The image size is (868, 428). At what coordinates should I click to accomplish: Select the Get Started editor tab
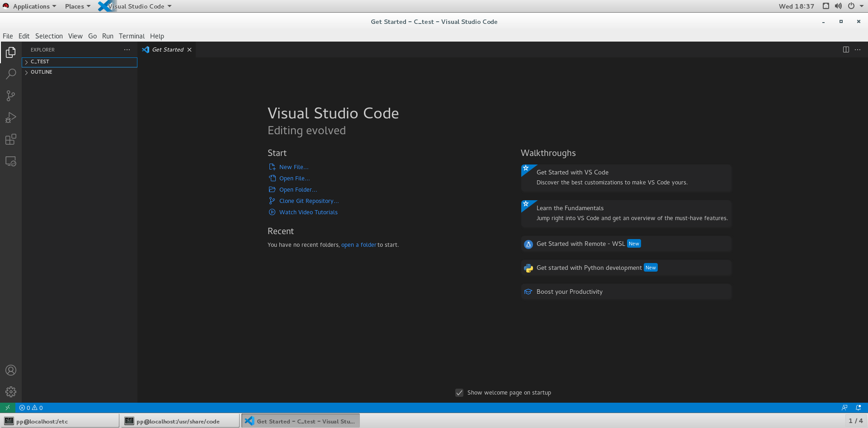tap(167, 50)
